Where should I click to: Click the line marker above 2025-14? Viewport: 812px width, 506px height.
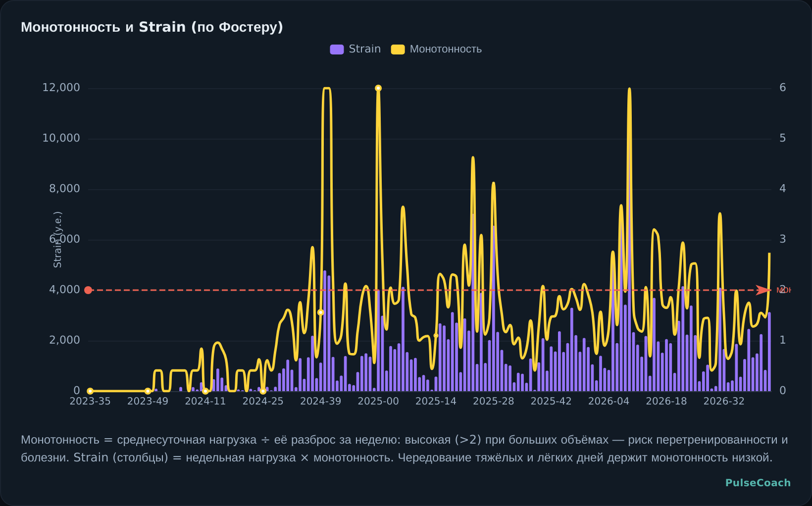point(436,336)
